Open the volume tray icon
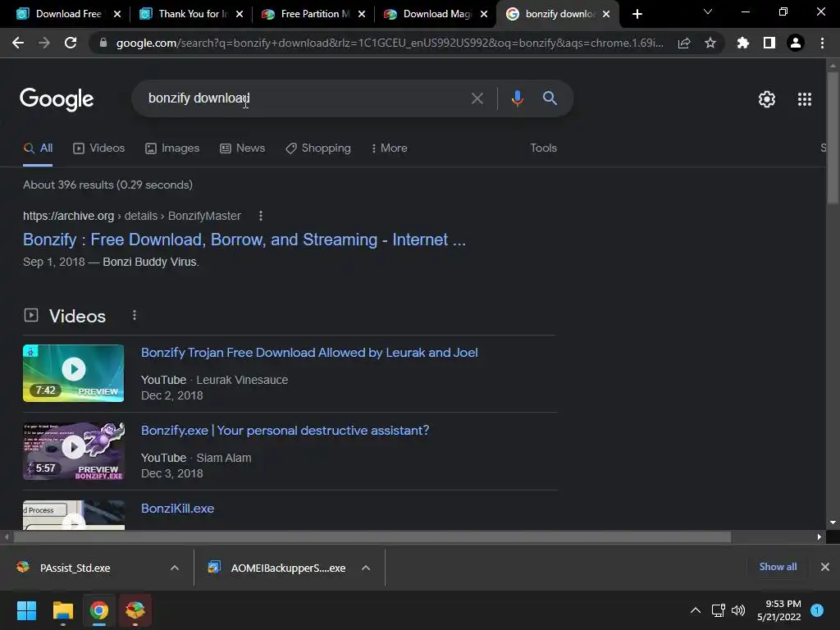 (x=738, y=610)
